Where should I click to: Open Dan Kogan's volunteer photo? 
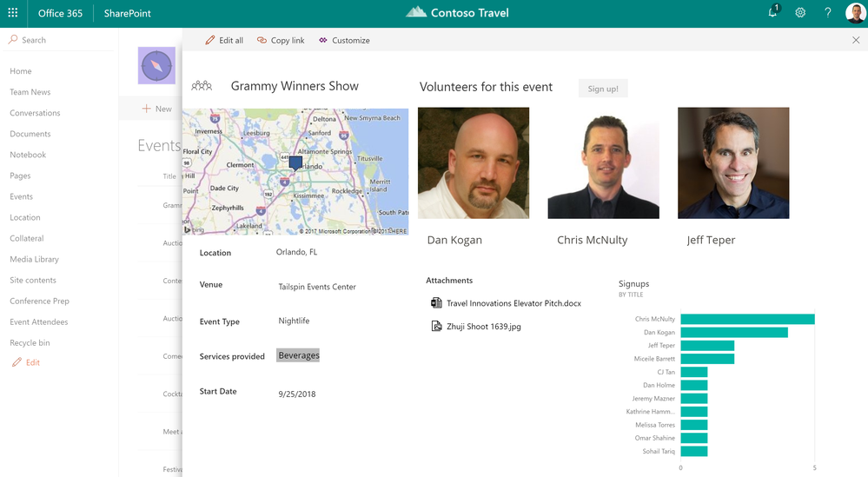pyautogui.click(x=474, y=162)
